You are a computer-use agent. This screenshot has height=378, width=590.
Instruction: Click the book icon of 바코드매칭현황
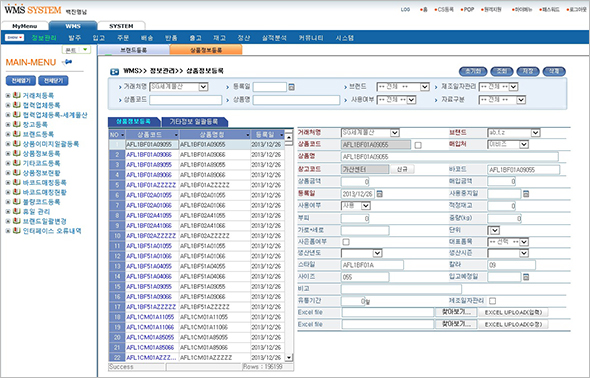click(x=17, y=192)
